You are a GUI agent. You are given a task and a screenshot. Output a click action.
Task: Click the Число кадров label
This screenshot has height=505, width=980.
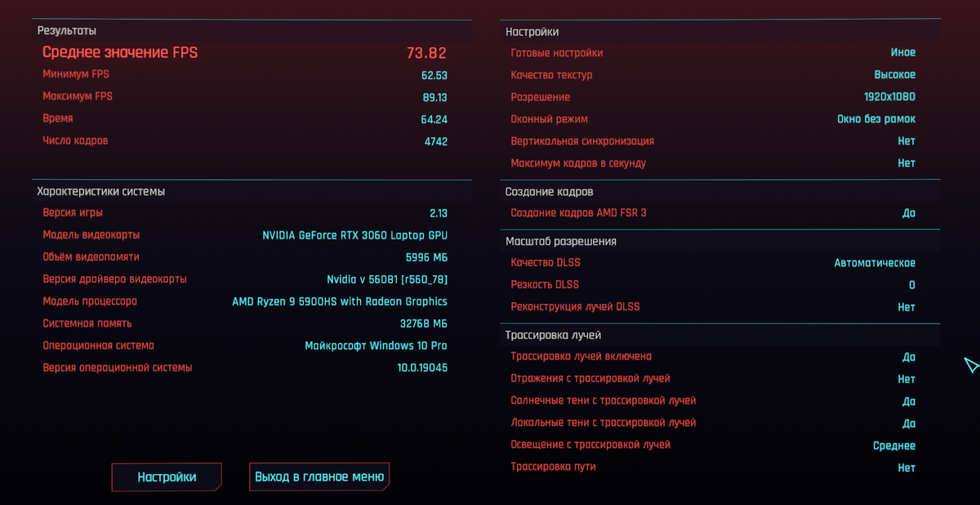coord(75,141)
